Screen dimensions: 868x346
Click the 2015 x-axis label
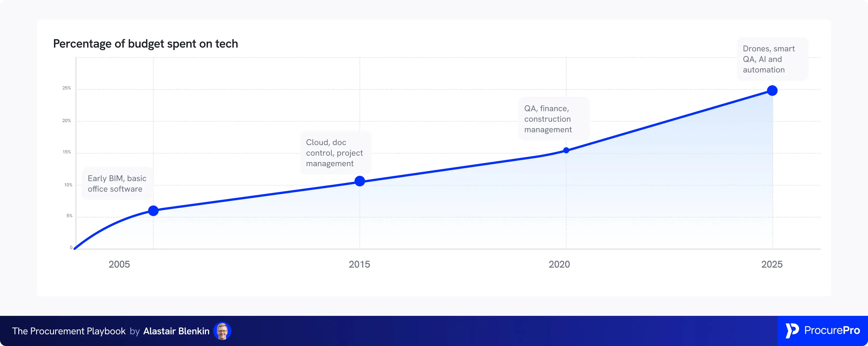(x=359, y=264)
